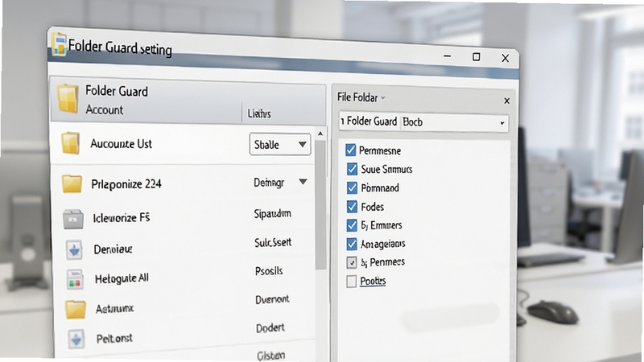This screenshot has height=362, width=644.
Task: Click the vertical scrollbar thumb of the list
Action: [x=320, y=204]
